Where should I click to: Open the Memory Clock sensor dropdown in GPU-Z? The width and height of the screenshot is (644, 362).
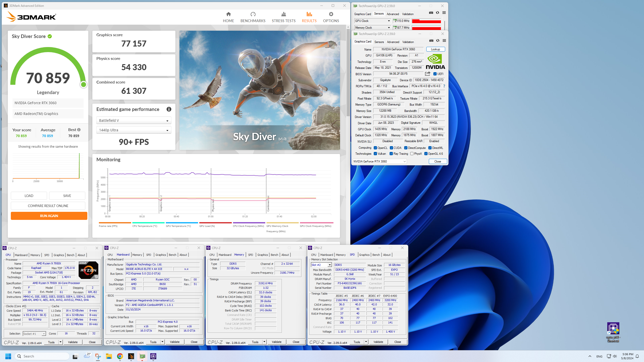(372, 28)
